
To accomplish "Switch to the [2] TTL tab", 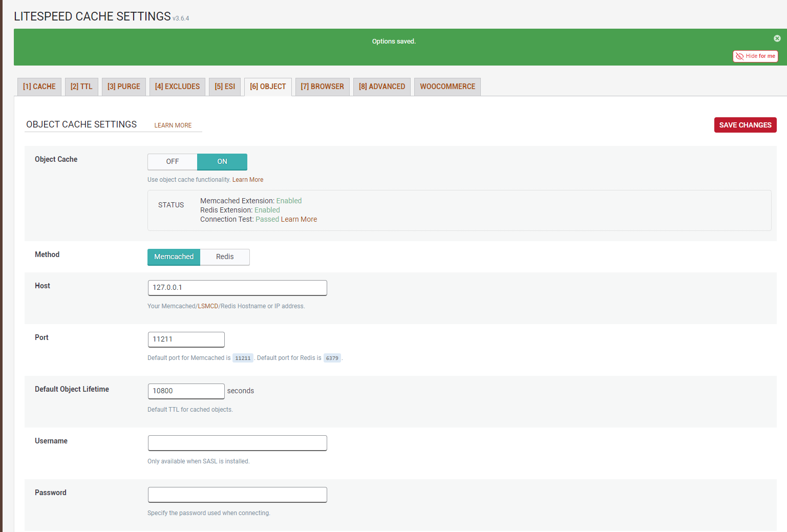I will [x=81, y=87].
